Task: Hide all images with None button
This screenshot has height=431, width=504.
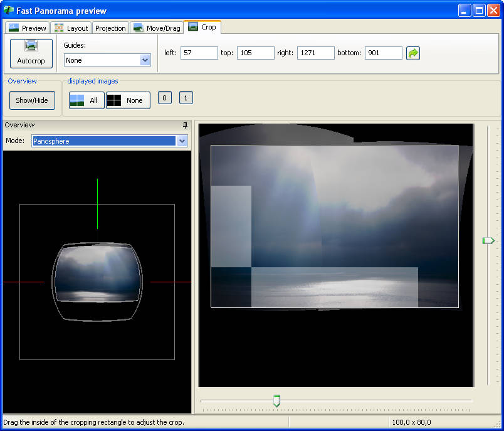Action: click(128, 100)
